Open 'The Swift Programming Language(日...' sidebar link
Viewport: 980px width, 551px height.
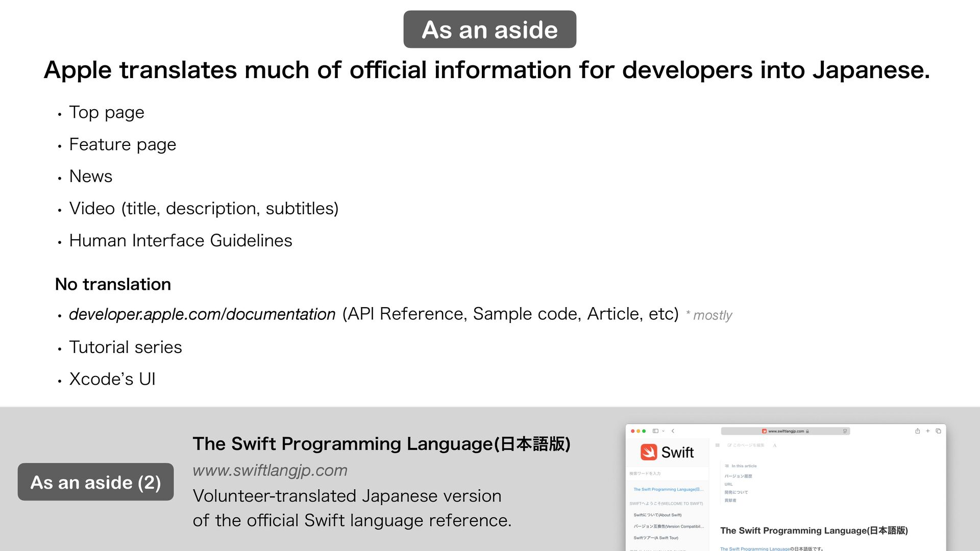tap(668, 489)
